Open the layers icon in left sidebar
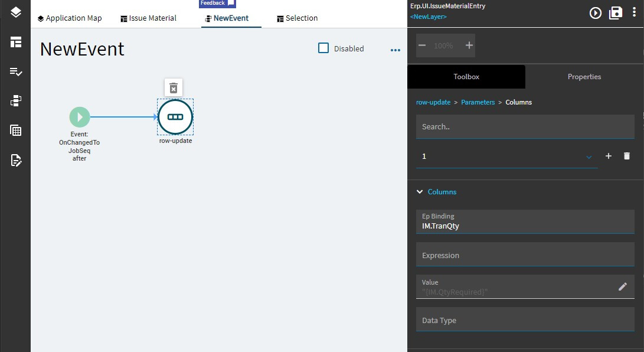Image resolution: width=644 pixels, height=352 pixels. point(15,12)
